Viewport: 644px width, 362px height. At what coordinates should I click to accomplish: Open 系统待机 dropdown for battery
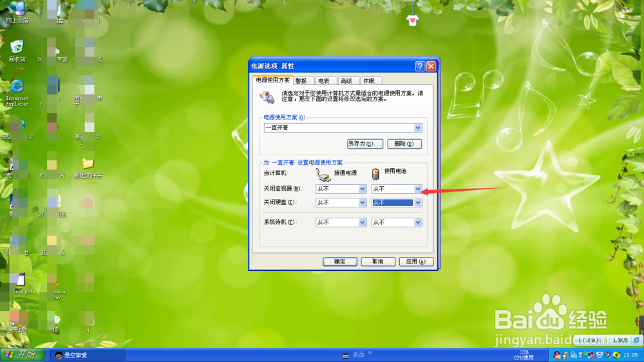[396, 222]
